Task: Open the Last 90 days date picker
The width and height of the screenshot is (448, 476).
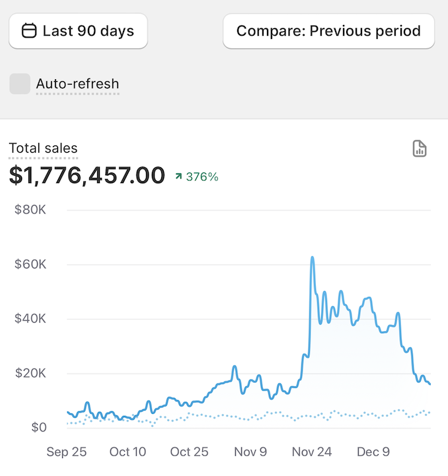Action: tap(78, 31)
